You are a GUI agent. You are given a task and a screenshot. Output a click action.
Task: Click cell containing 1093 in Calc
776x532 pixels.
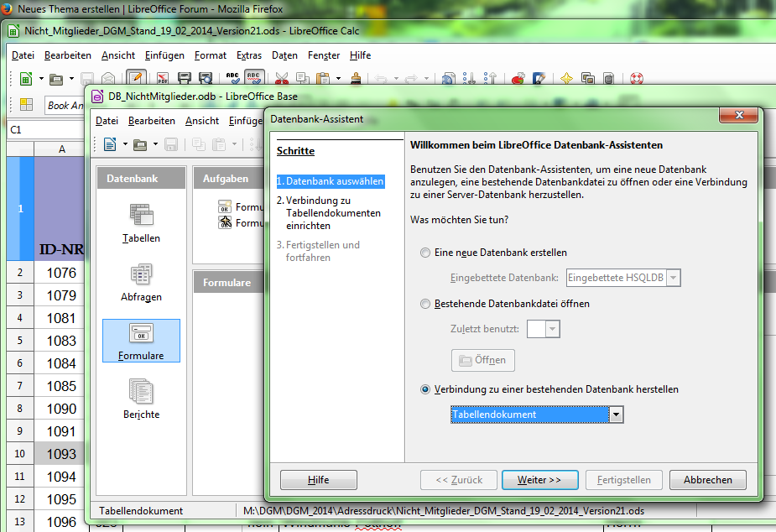point(60,454)
